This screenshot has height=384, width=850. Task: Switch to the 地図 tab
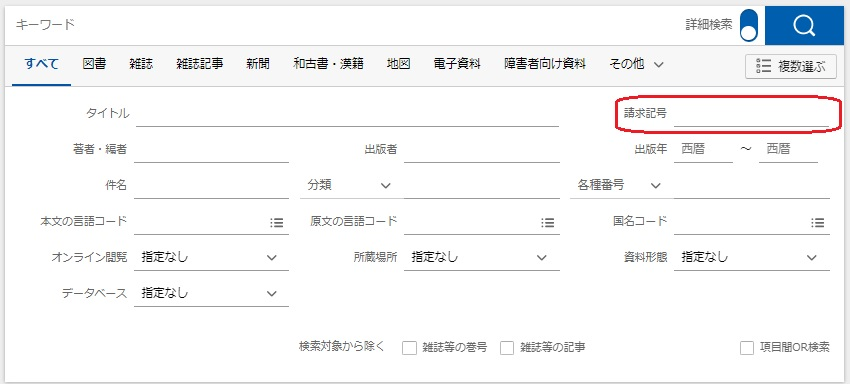(x=398, y=64)
